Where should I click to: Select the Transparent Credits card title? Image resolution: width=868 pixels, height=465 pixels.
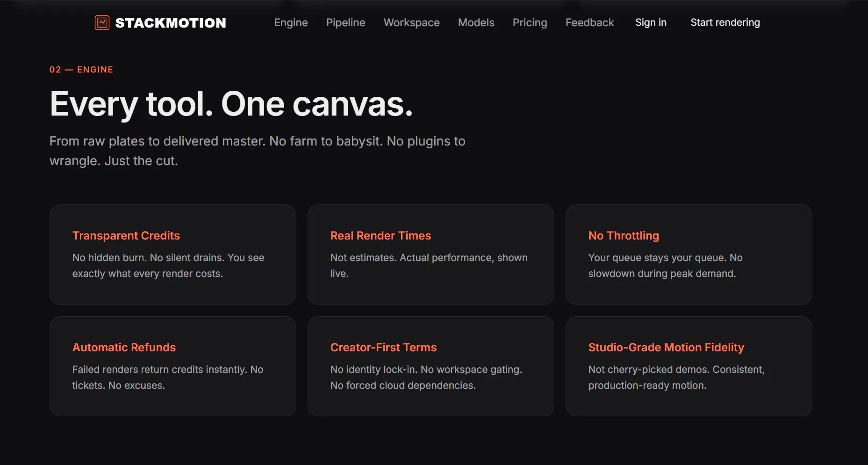click(x=126, y=235)
